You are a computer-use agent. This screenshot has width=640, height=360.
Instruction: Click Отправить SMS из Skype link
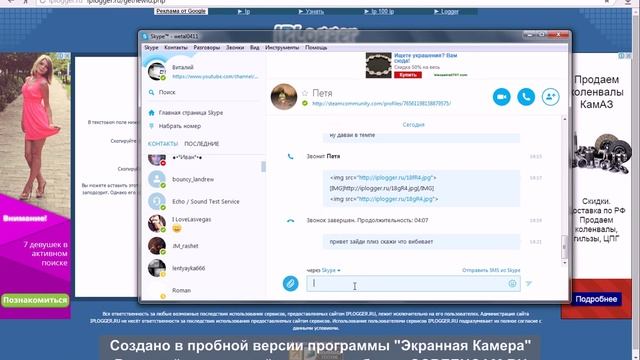click(x=491, y=270)
